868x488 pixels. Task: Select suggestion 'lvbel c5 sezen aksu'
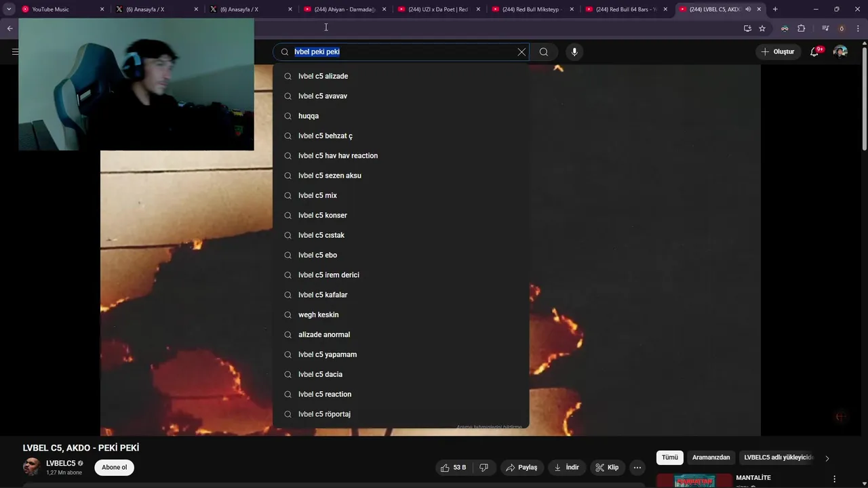401,176
